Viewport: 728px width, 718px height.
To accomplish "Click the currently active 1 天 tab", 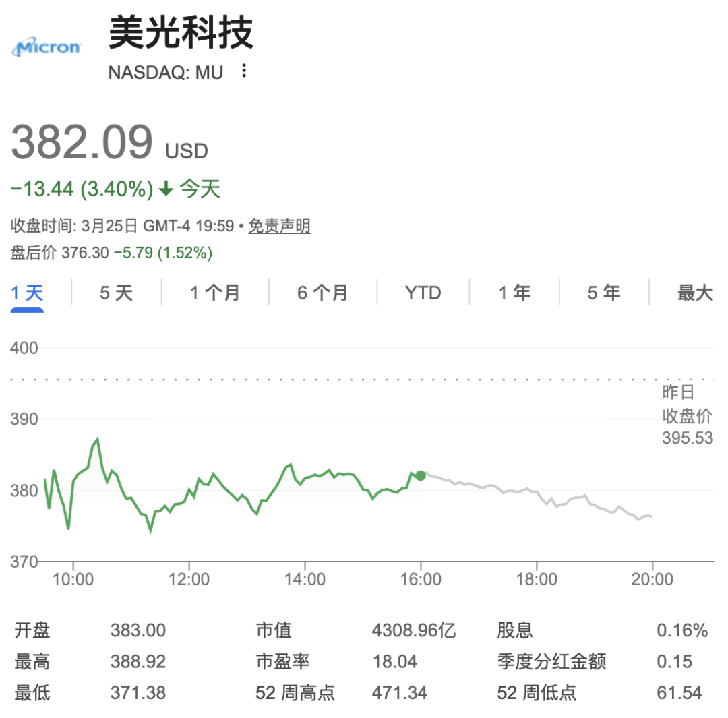I will pos(27,293).
